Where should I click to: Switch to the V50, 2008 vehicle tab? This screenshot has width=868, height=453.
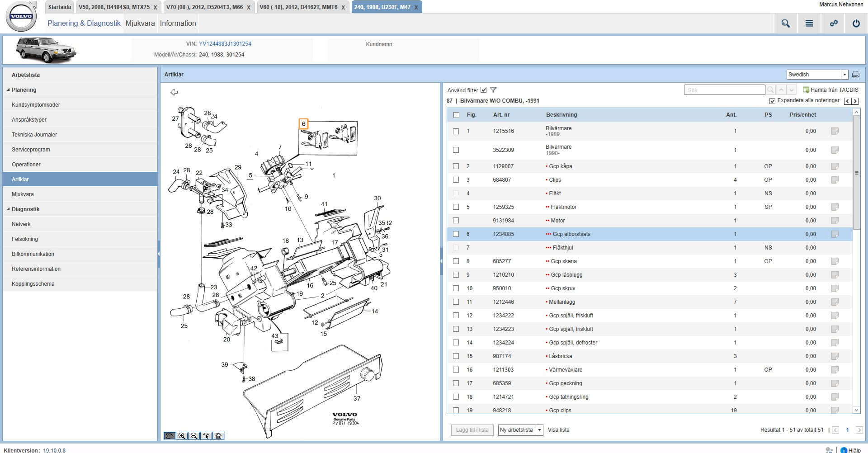[114, 7]
